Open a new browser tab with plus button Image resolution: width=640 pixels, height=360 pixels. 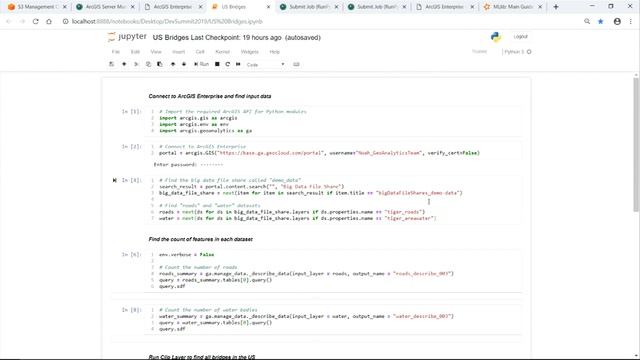click(556, 7)
